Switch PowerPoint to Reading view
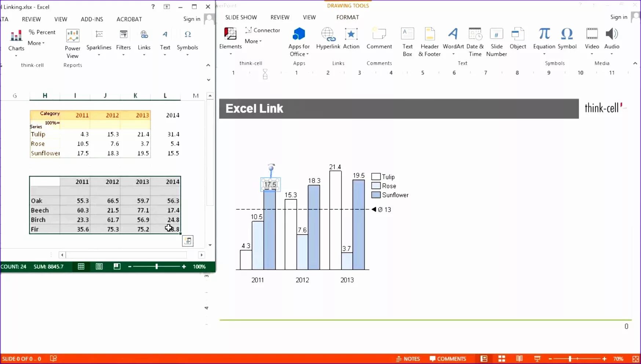The height and width of the screenshot is (364, 641). pos(519,359)
